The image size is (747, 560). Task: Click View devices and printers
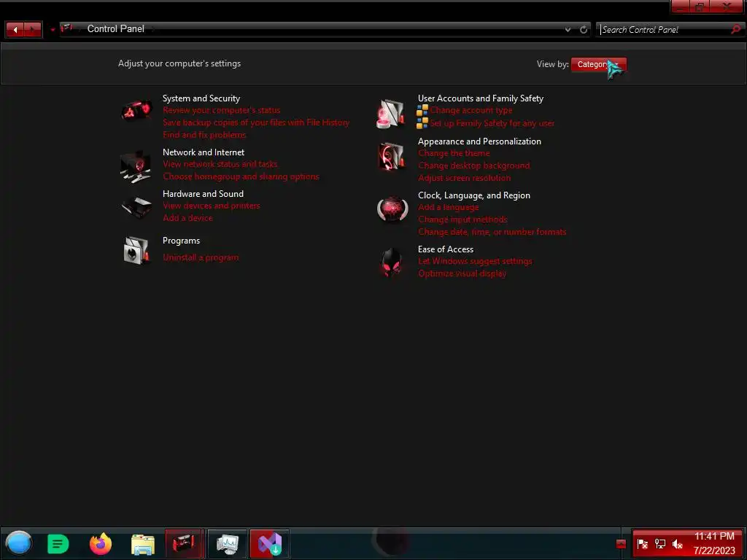[212, 206]
